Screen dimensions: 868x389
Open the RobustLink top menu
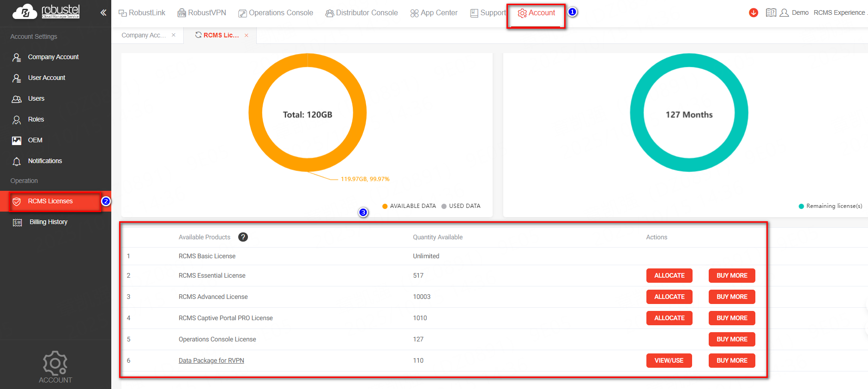(x=142, y=13)
